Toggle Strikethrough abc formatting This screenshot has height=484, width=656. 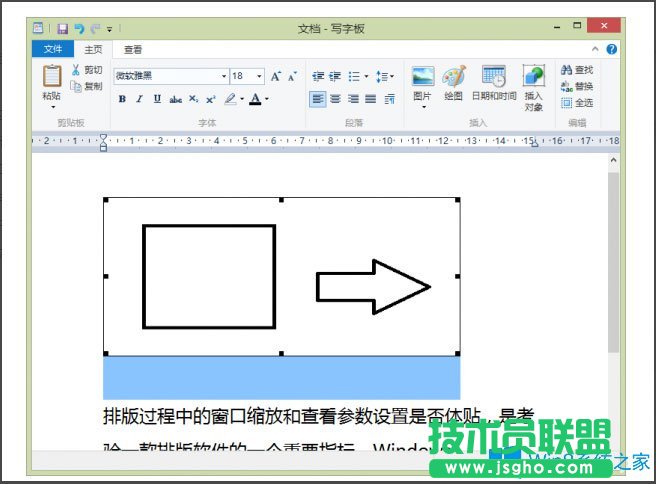point(175,100)
